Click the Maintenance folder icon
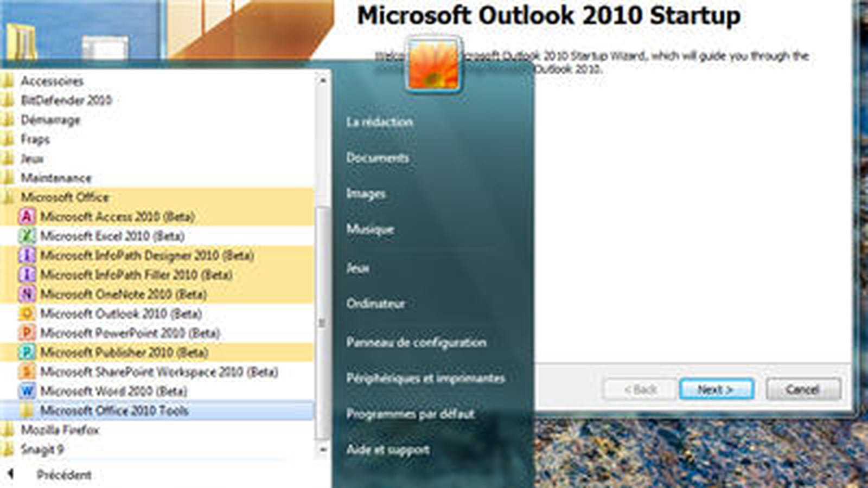868x488 pixels. tap(7, 178)
